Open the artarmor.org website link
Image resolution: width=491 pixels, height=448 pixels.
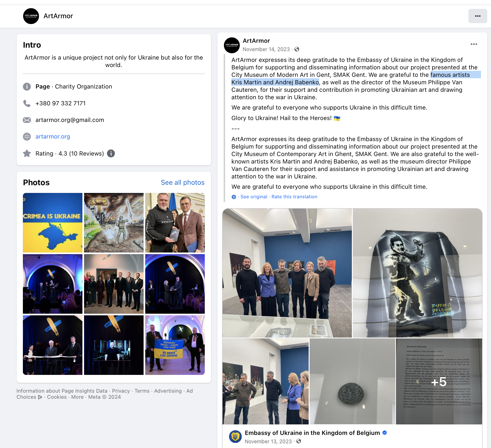[53, 136]
